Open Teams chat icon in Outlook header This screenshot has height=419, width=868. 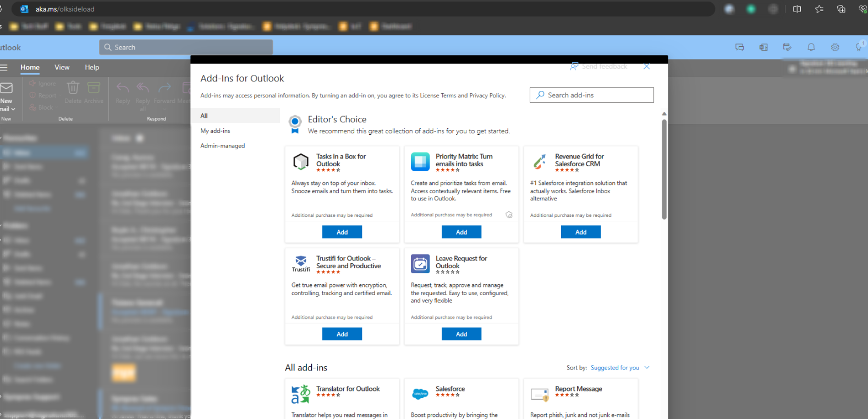739,47
